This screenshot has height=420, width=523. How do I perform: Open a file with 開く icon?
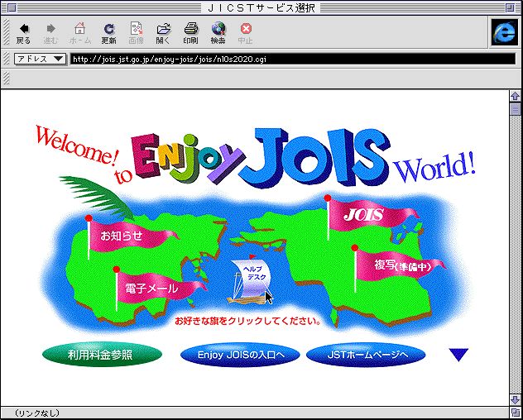(163, 29)
